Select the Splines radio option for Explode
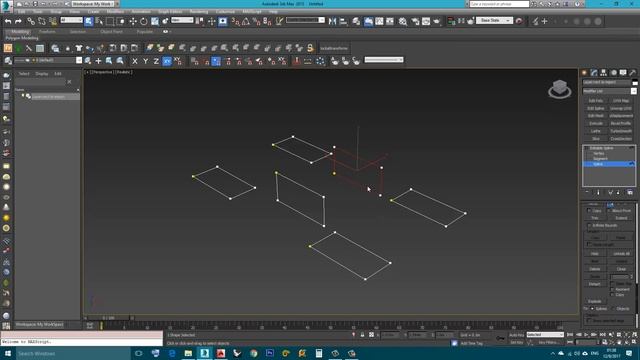Viewport: 640px width, 360px height. click(x=592, y=309)
